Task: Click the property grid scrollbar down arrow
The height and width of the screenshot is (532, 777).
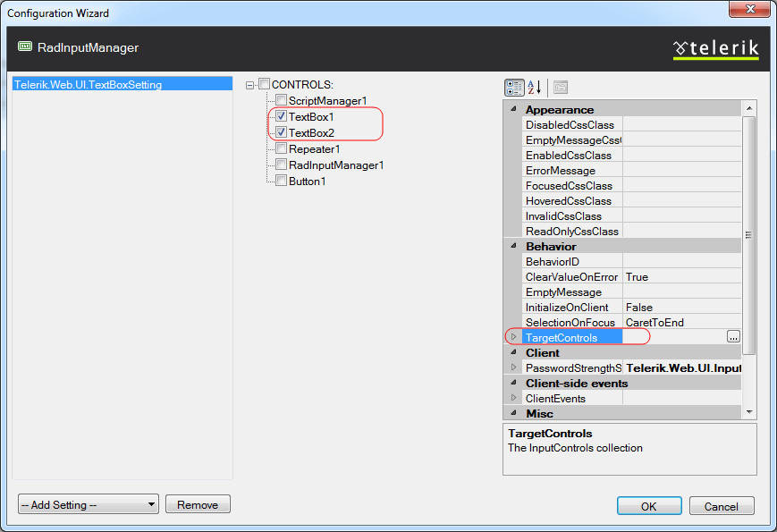Action: coord(749,412)
